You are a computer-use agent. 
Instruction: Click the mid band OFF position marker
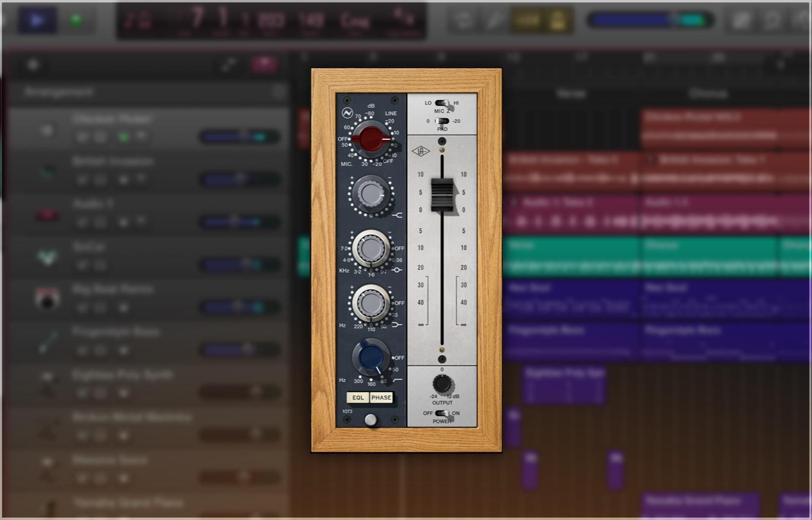click(x=398, y=248)
